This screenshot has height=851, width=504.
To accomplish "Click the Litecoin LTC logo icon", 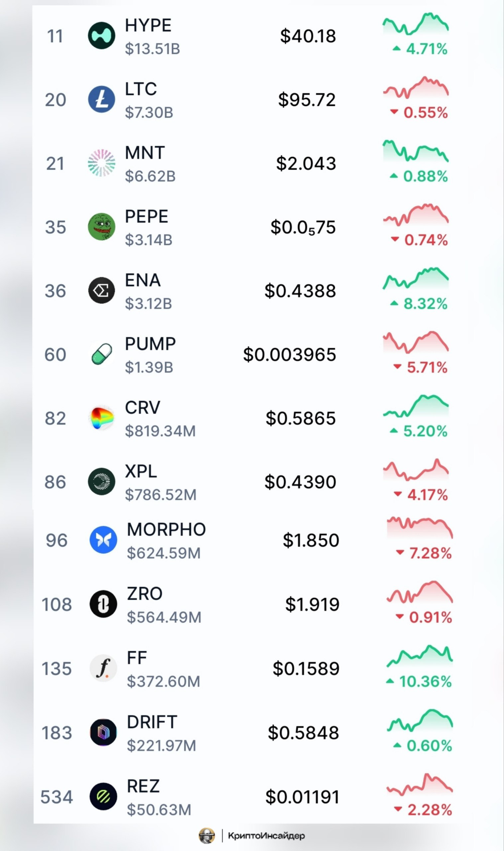I will pos(101,99).
